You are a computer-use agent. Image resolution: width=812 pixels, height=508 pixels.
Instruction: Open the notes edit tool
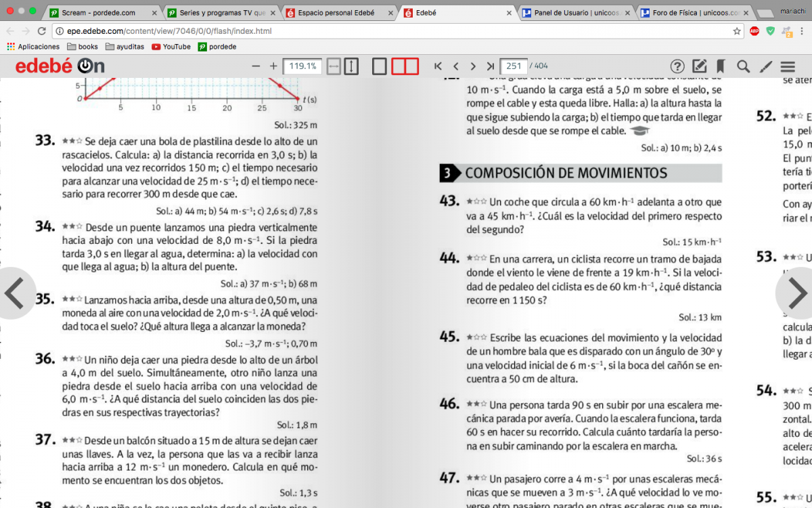pos(700,66)
